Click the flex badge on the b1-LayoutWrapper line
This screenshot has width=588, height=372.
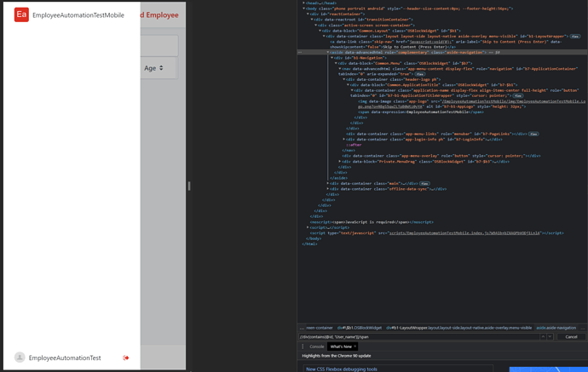point(575,37)
